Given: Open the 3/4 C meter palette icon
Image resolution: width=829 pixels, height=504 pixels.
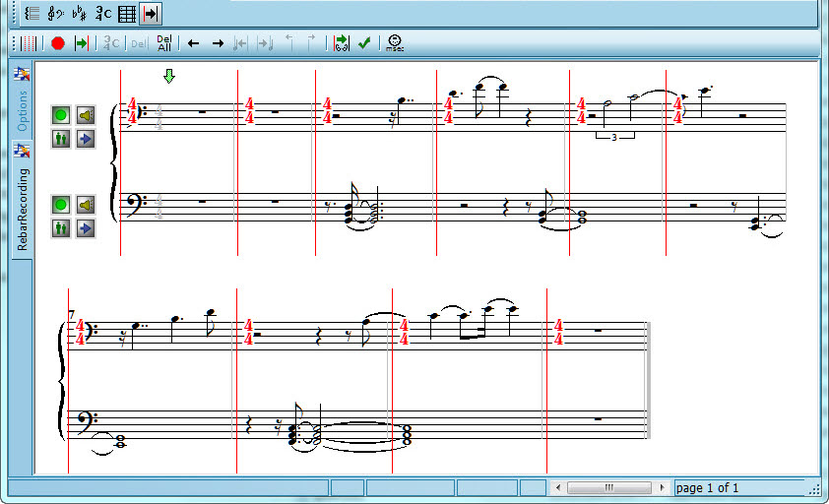Looking at the screenshot, I should coord(103,14).
